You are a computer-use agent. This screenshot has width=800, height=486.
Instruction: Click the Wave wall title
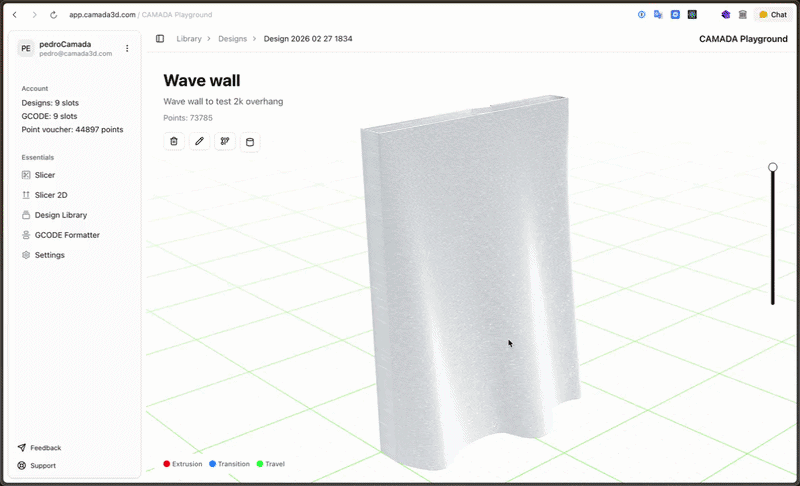pyautogui.click(x=202, y=81)
